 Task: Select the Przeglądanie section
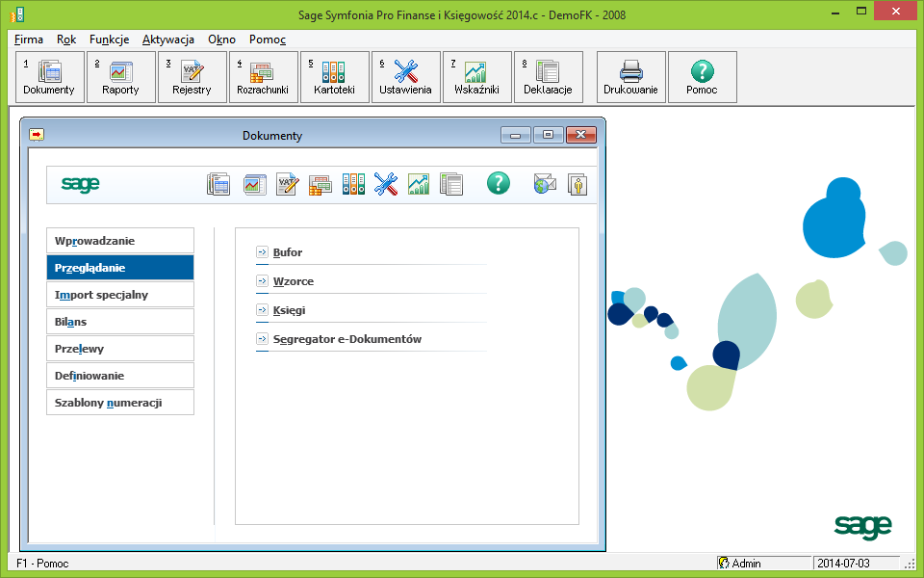tap(120, 268)
